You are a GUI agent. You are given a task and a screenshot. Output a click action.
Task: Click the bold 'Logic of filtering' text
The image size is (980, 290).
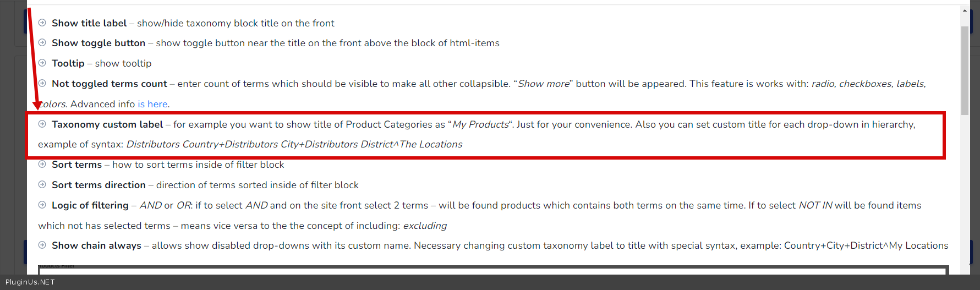click(90, 205)
